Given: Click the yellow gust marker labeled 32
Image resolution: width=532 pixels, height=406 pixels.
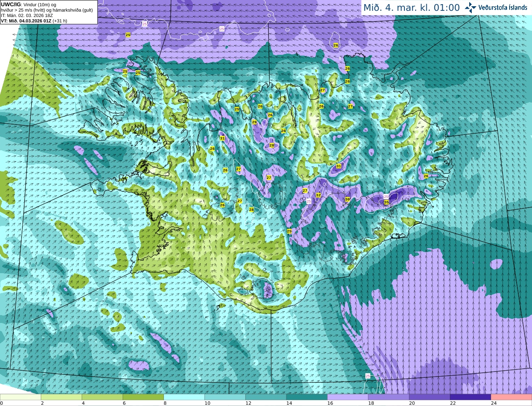Looking at the screenshot, I should (x=318, y=195).
